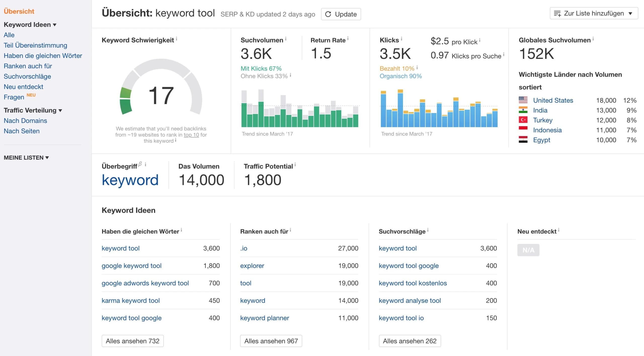Click the United States flag icon
This screenshot has width=644, height=356.
[523, 100]
